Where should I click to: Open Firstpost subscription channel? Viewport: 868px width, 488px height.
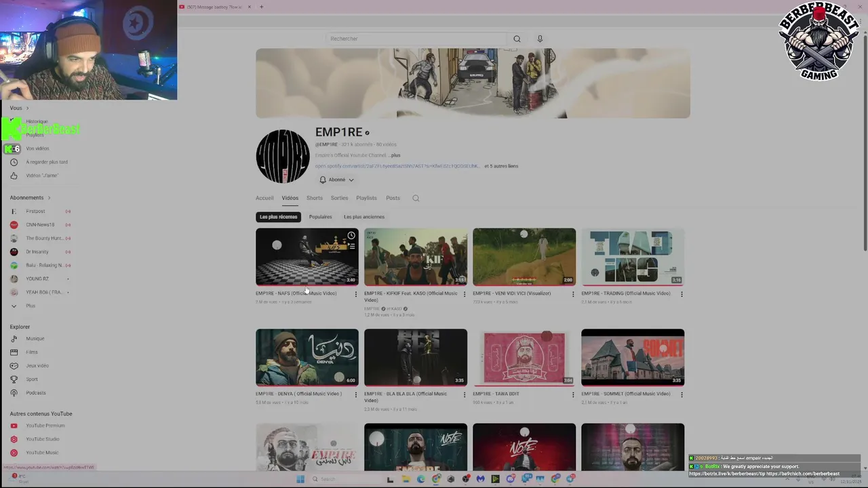(35, 211)
